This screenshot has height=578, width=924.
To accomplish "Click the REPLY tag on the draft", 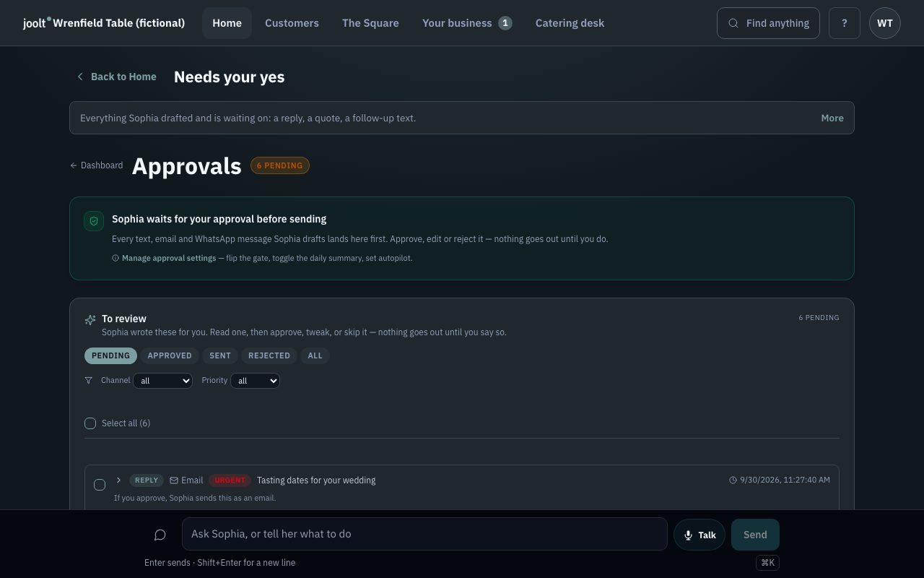I will [147, 480].
